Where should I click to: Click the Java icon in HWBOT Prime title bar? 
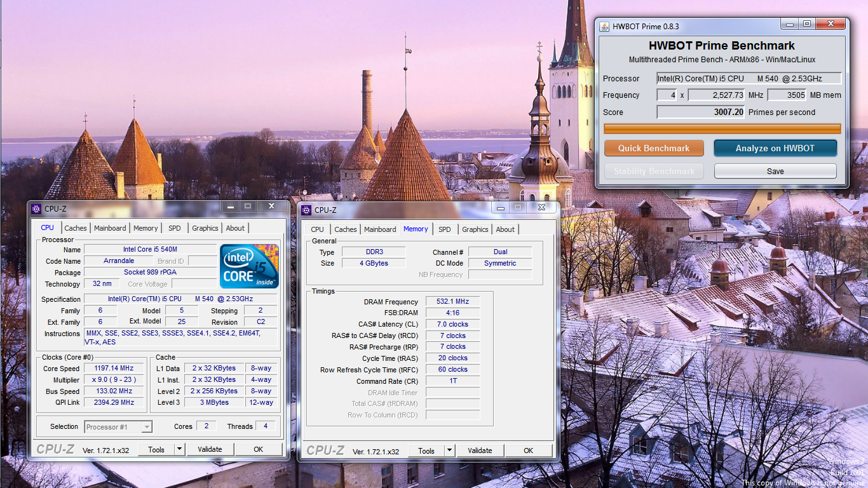(604, 26)
